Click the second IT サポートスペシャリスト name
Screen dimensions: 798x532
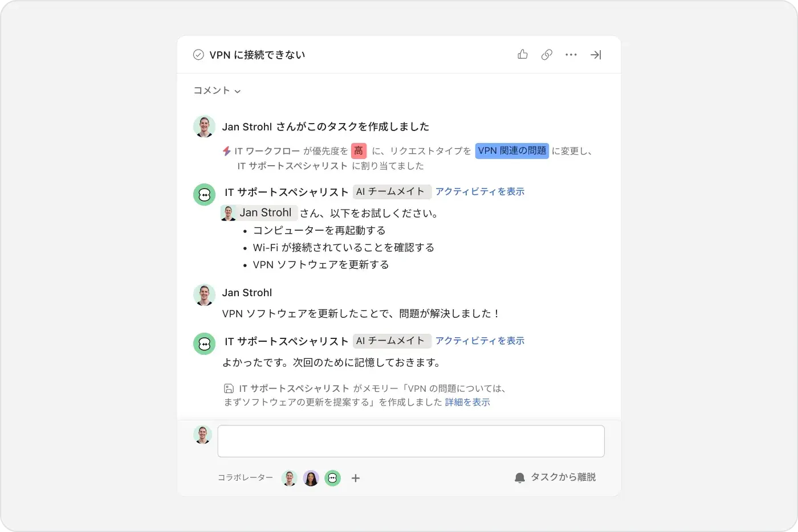coord(286,341)
